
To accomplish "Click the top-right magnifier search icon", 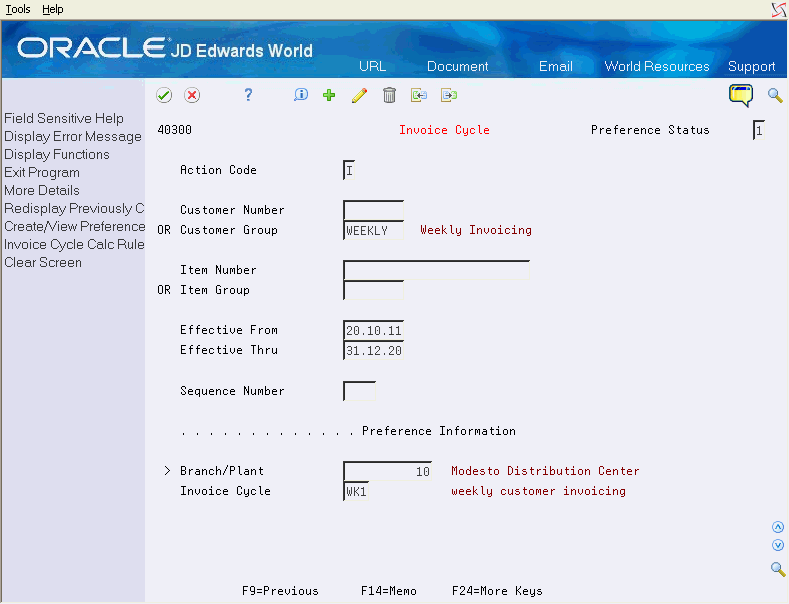I will pyautogui.click(x=775, y=95).
